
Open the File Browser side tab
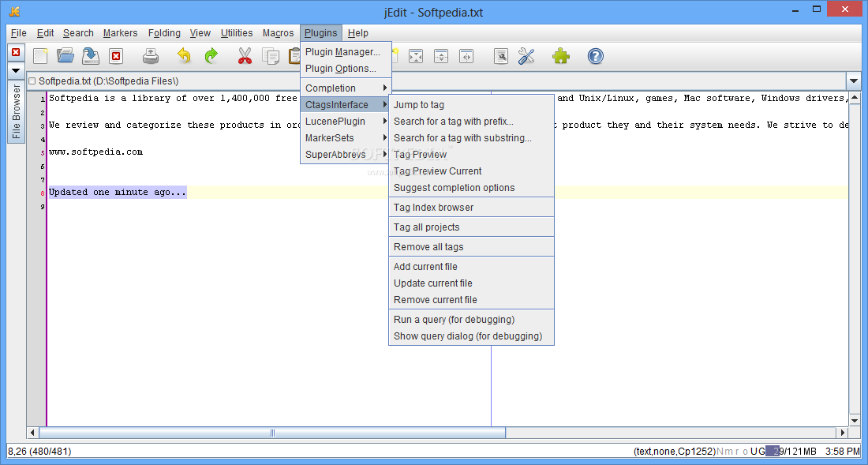click(x=16, y=111)
